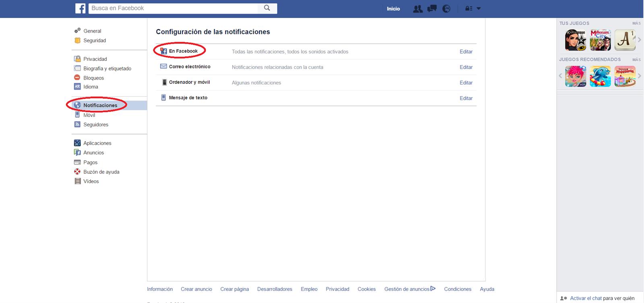Open the messages icon in the header
This screenshot has width=644, height=303.
[432, 8]
